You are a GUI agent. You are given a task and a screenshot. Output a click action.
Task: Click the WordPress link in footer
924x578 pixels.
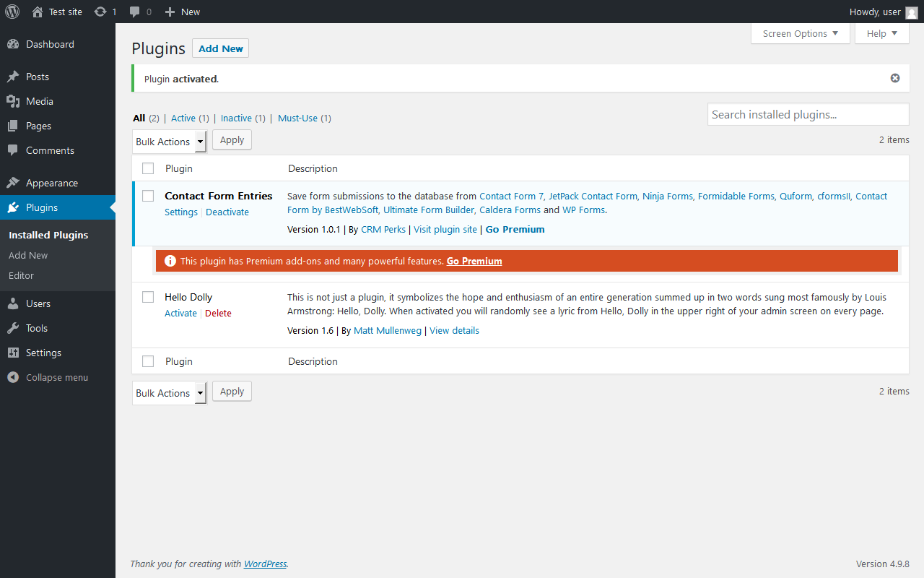click(265, 564)
